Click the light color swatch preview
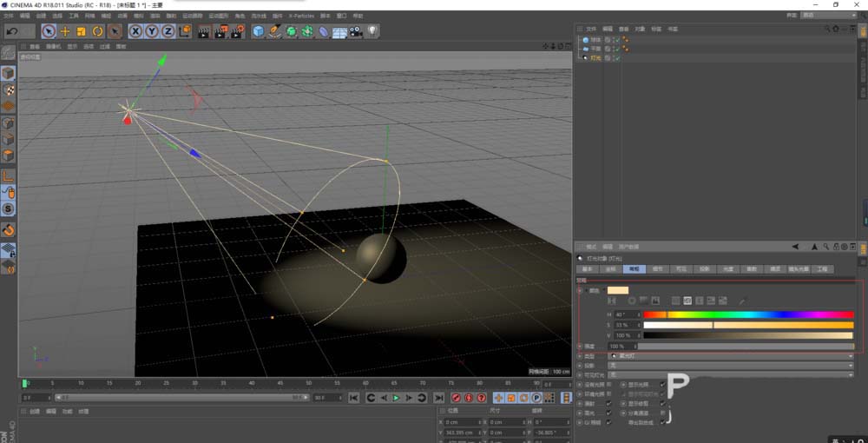The image size is (868, 443). tap(618, 290)
